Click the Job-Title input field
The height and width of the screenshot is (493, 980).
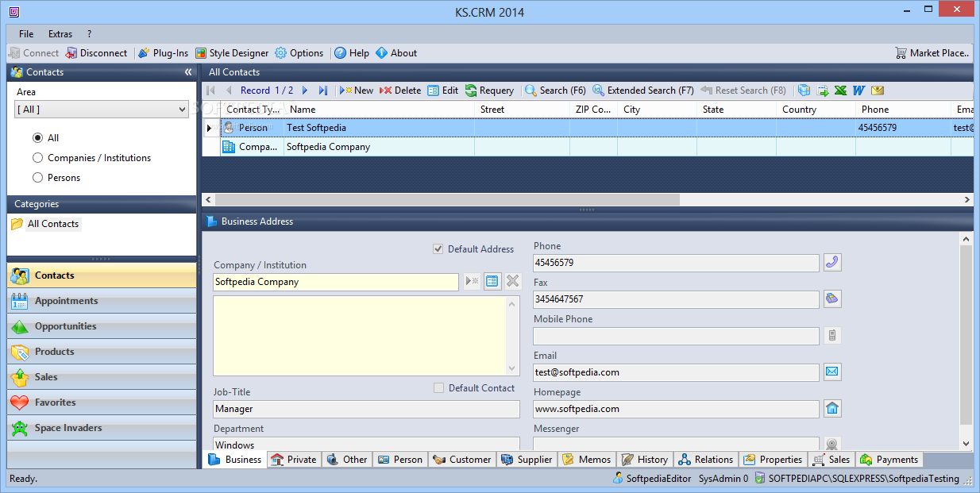click(x=367, y=409)
